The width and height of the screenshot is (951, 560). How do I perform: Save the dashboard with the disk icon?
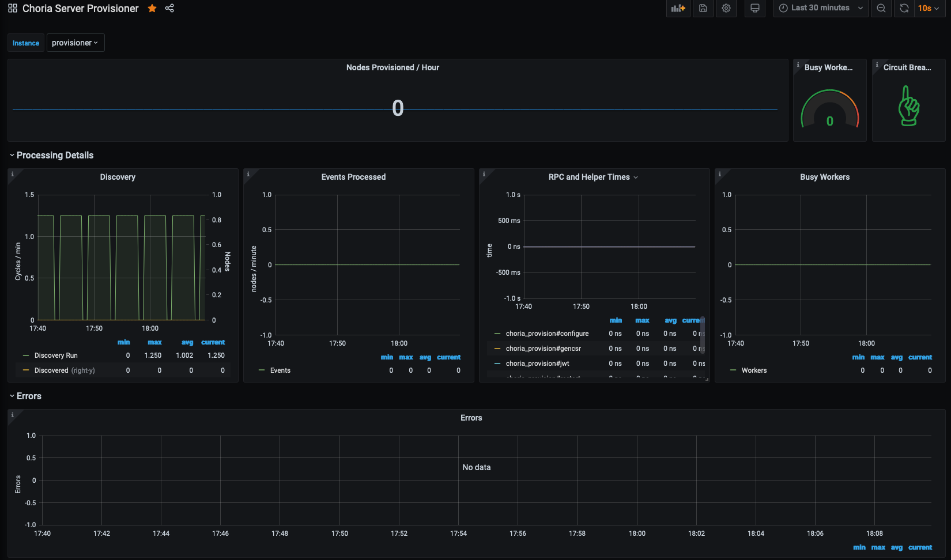click(703, 8)
